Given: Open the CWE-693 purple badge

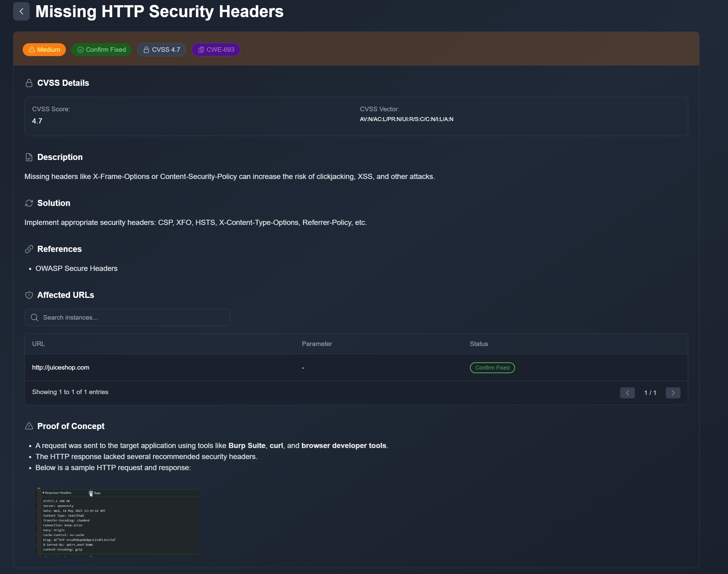Looking at the screenshot, I should [216, 50].
